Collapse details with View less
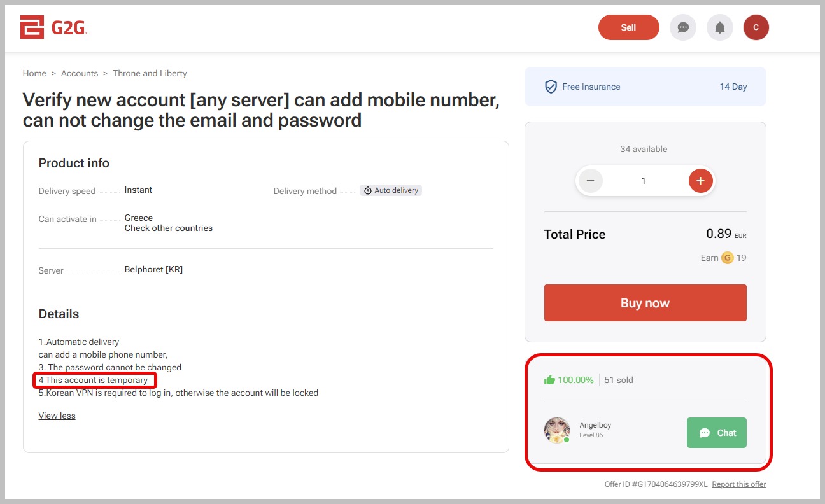This screenshot has height=504, width=825. tap(57, 416)
